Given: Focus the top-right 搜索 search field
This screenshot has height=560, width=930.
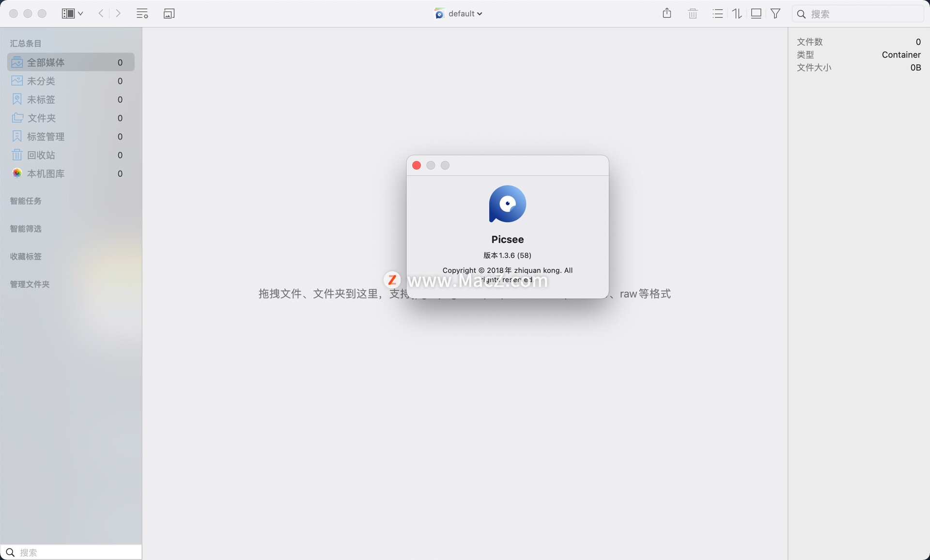Looking at the screenshot, I should click(857, 14).
